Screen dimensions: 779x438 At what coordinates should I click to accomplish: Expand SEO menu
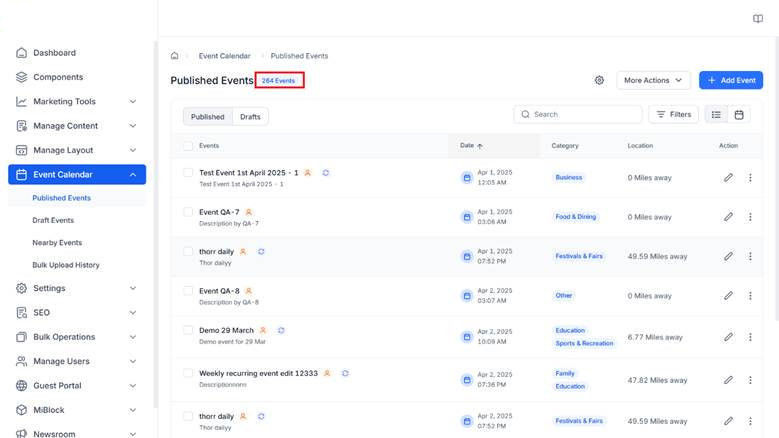(77, 312)
